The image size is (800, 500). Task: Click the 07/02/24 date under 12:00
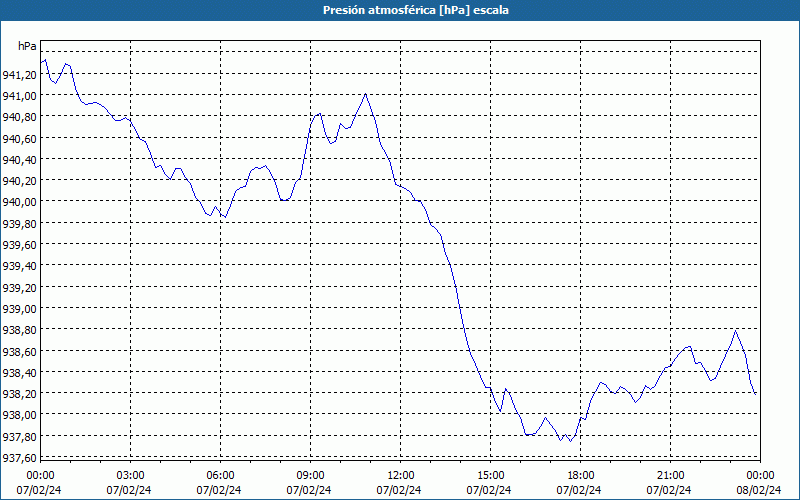pyautogui.click(x=399, y=490)
